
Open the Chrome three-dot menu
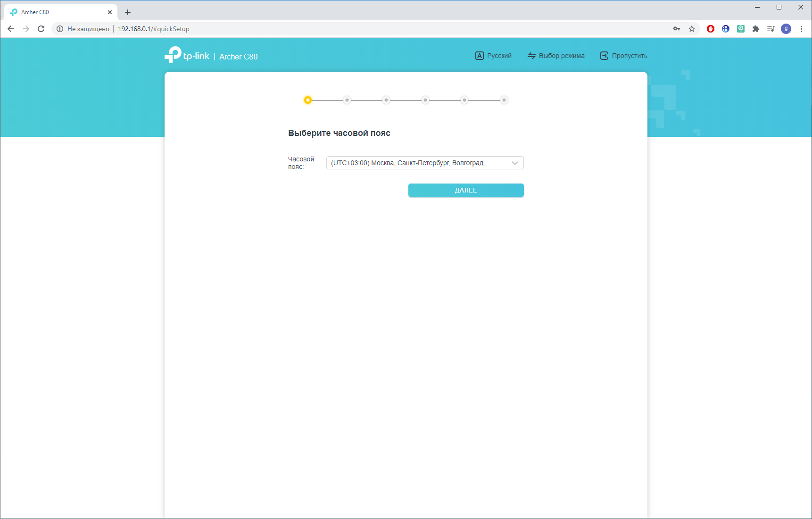pyautogui.click(x=801, y=29)
